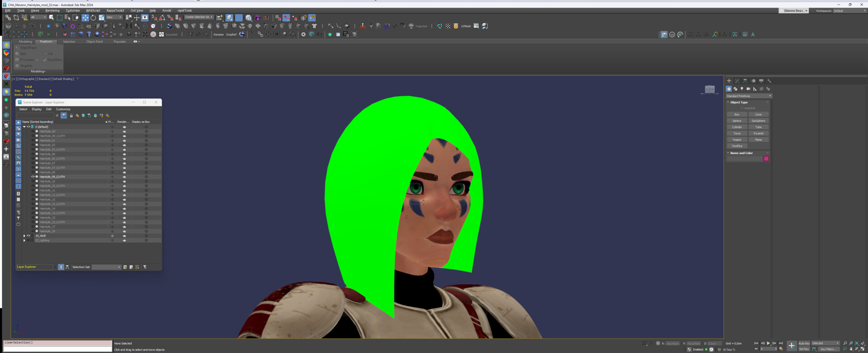Select the Helpers category icon
The width and height of the screenshot is (868, 353).
click(x=755, y=89)
